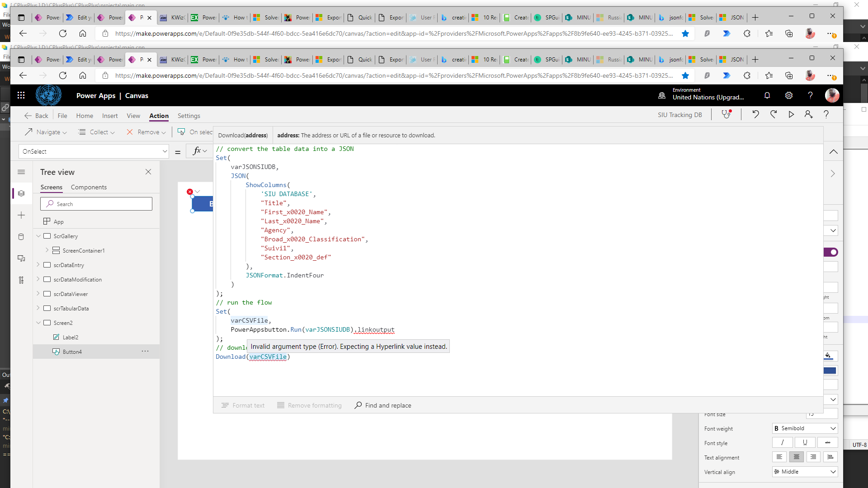The height and width of the screenshot is (488, 868).
Task: Select Label2 in the tree
Action: click(x=70, y=337)
